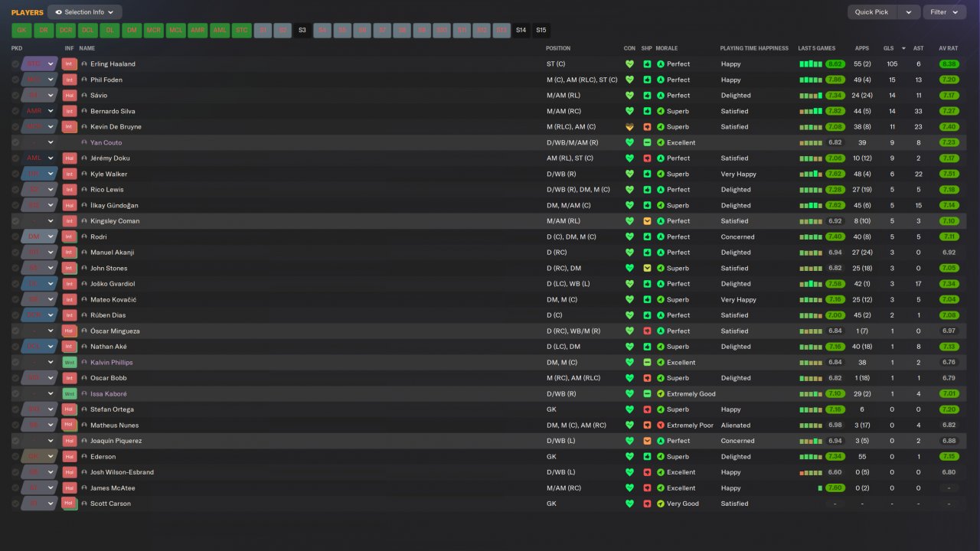Viewport: 980px width, 551px height.
Task: Click Scott Carson's morale icon
Action: click(x=661, y=504)
